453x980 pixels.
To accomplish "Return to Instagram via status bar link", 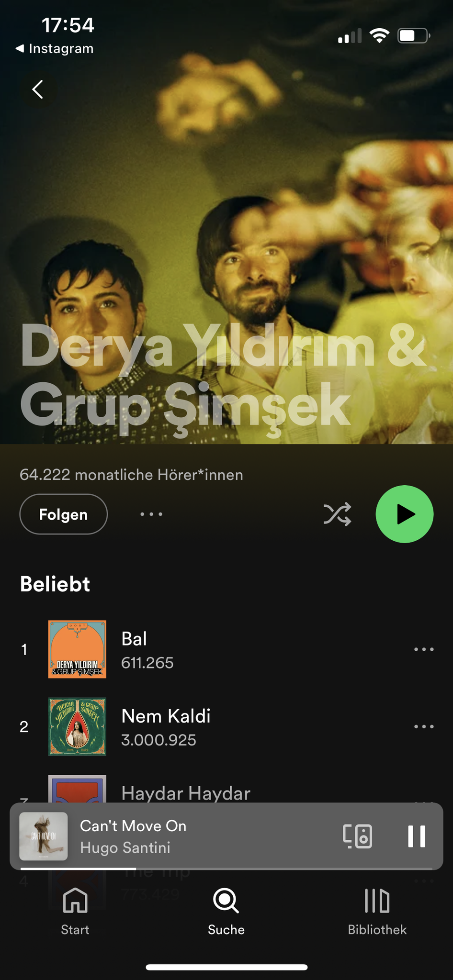I will pos(55,48).
